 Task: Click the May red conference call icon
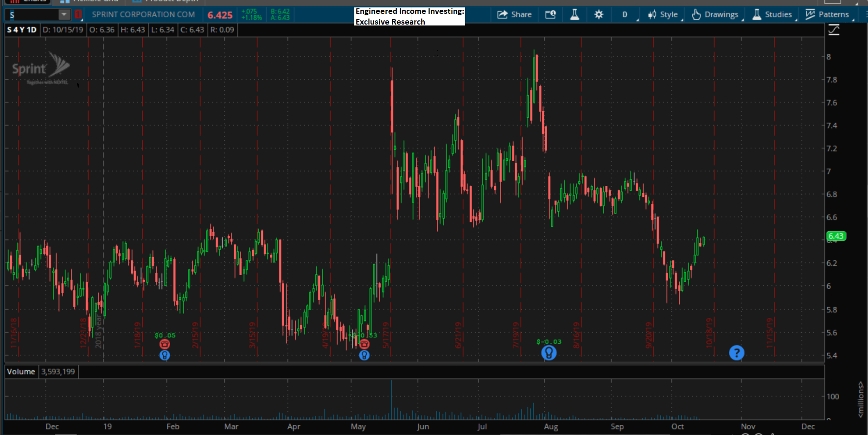[364, 344]
